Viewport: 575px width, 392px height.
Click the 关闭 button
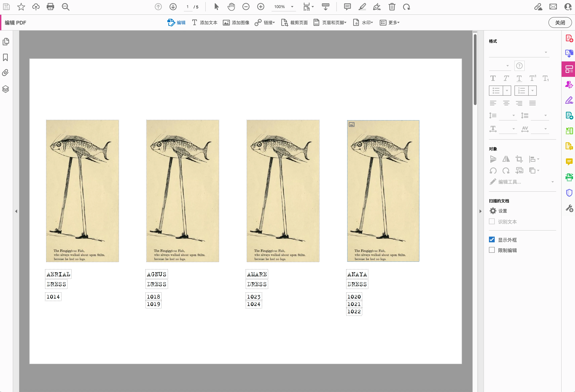pos(560,22)
